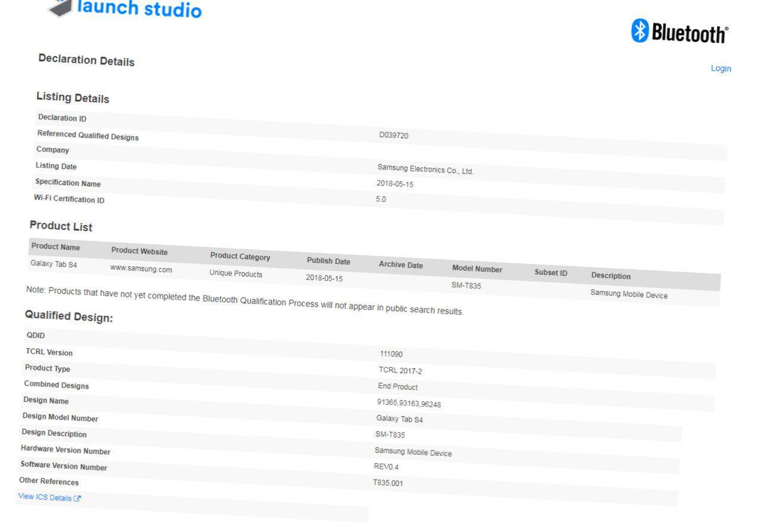Viewport: 762px width, 532px height.
Task: Click the Product Type label
Action: pos(48,368)
